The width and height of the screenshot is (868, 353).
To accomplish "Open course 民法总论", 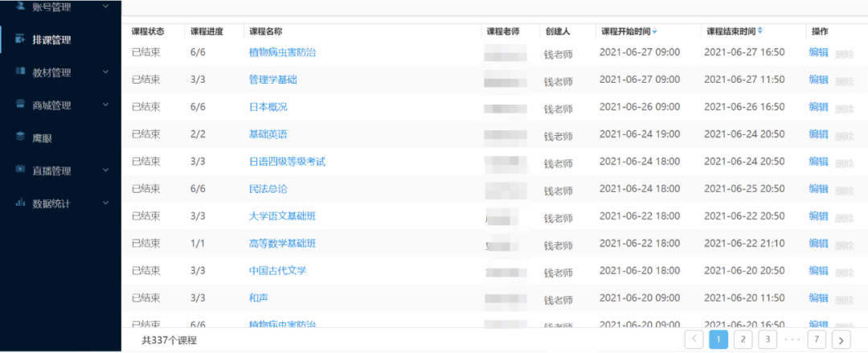I will [268, 189].
